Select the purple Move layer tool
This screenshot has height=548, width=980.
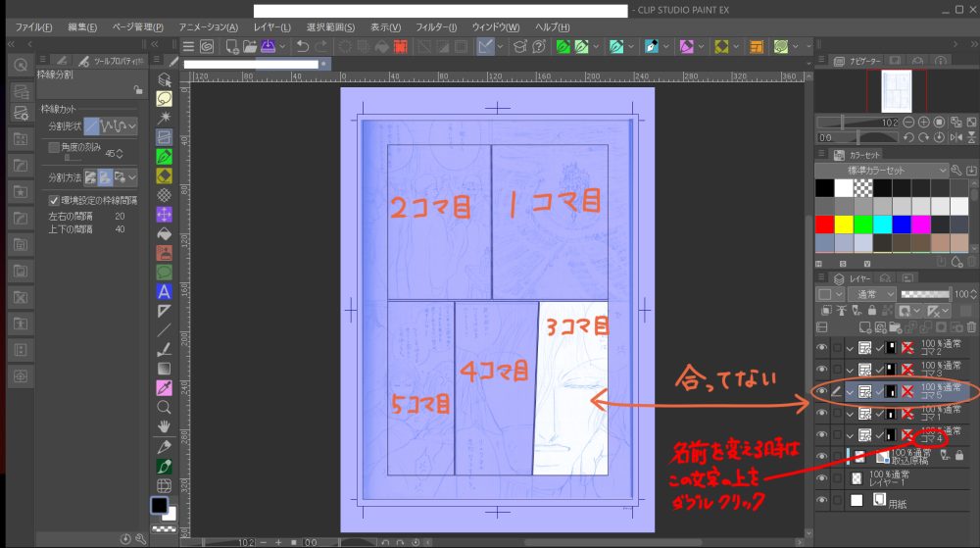coord(164,215)
